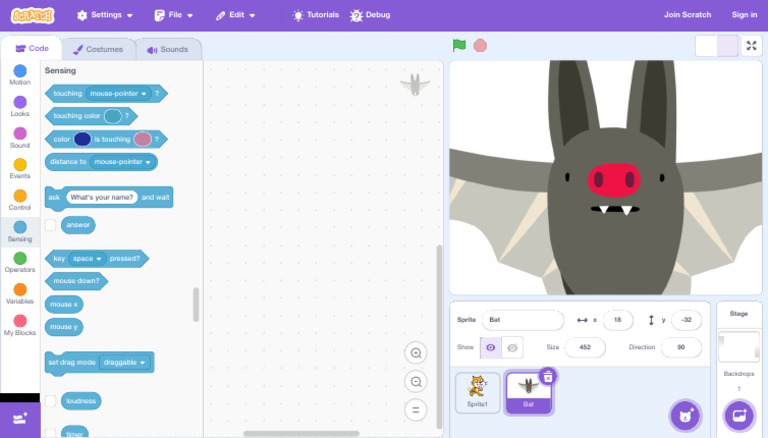Click Join Scratch link
Viewport: 768px width, 438px height.
click(x=687, y=15)
